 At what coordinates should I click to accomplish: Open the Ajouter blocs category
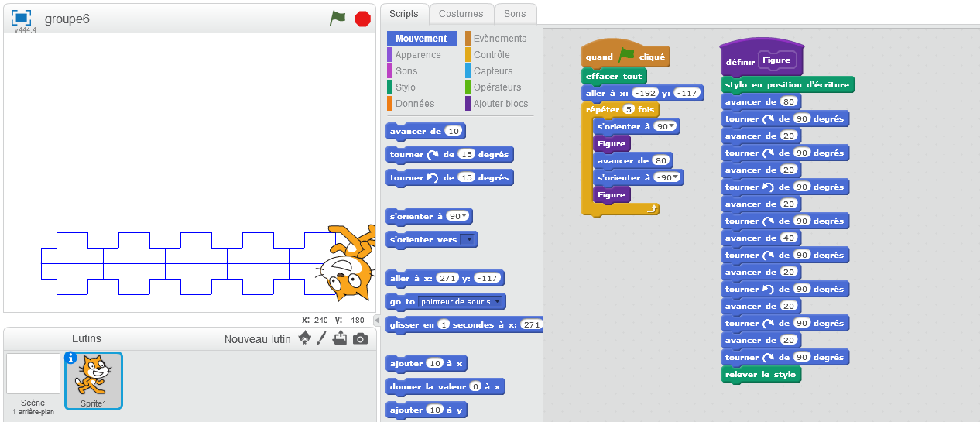tap(500, 104)
